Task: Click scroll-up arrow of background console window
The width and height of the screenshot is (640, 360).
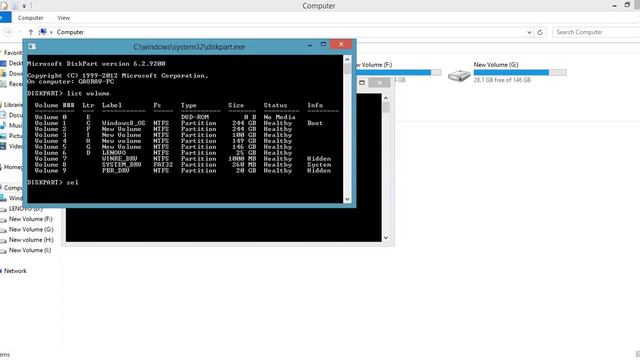Action: [386, 98]
